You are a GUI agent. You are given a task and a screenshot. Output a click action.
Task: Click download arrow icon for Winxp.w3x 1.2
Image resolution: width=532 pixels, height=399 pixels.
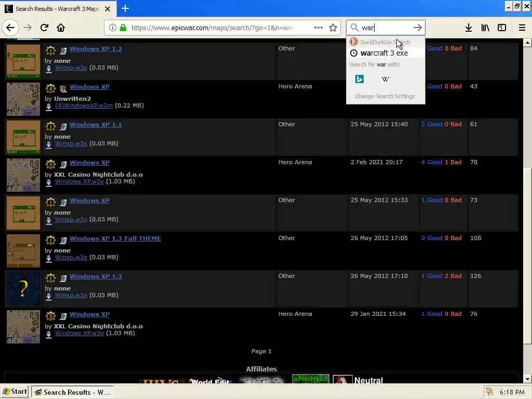48,69
